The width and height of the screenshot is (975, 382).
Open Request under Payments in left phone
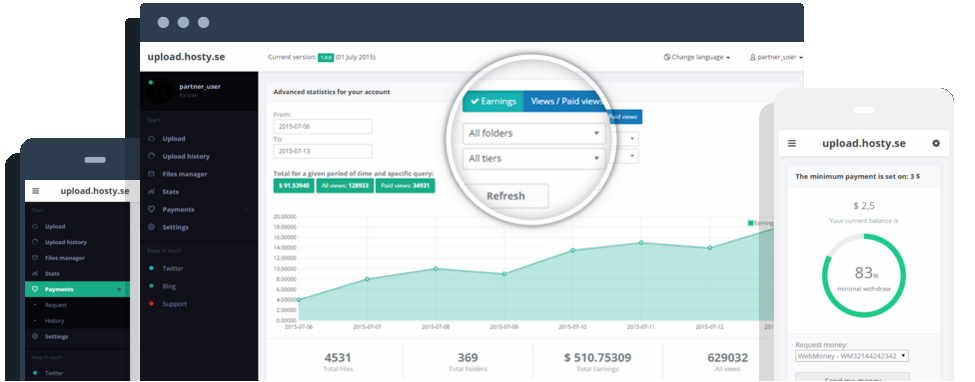tap(55, 305)
